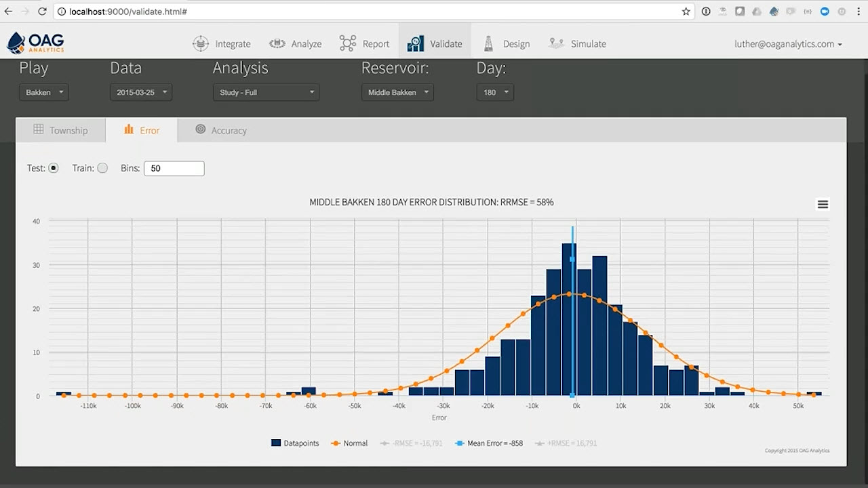868x488 pixels.
Task: Click the curly braces extension icon
Action: 808,12
